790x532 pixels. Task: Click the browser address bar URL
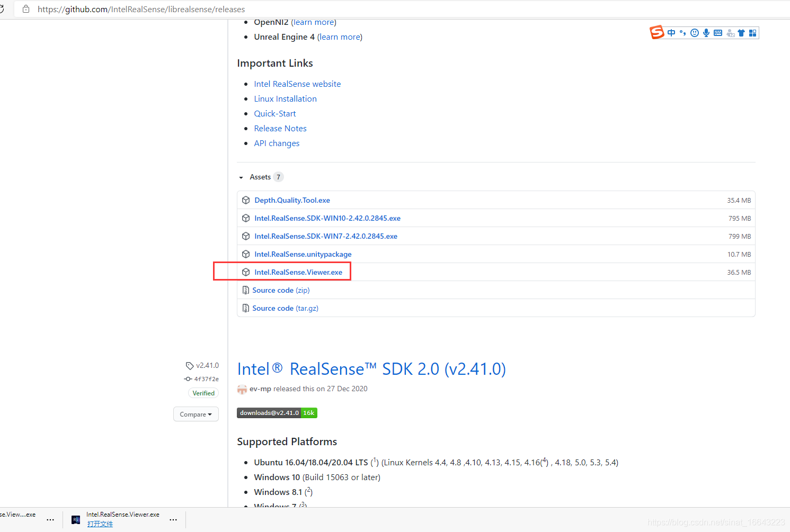(x=141, y=10)
